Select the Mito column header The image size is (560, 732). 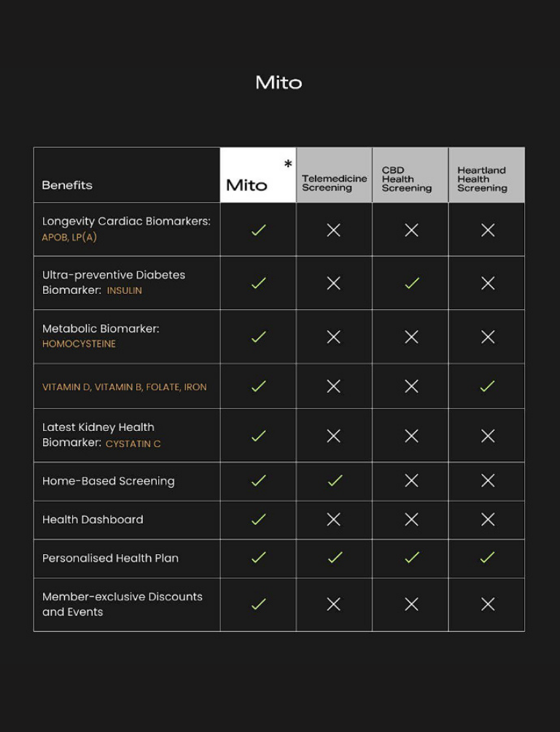(247, 184)
